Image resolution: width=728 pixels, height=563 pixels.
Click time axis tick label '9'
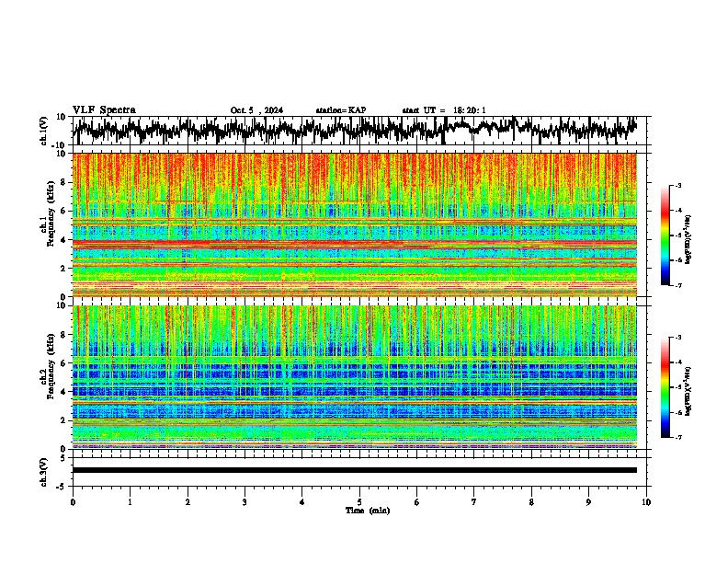(x=588, y=502)
